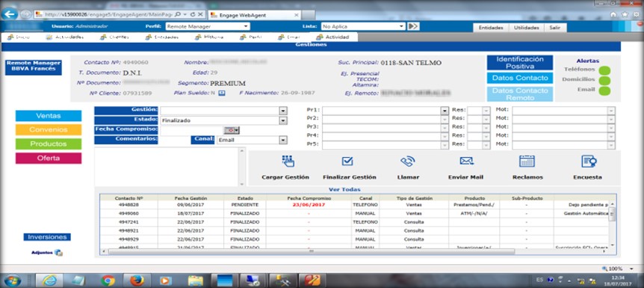The width and height of the screenshot is (644, 288).
Task: Click the Identificación Positiva button
Action: pos(520,63)
